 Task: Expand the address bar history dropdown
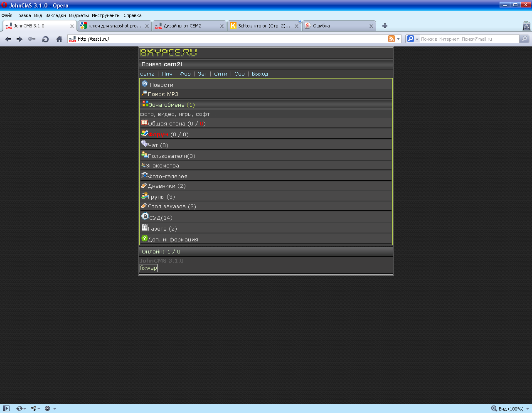tap(398, 39)
